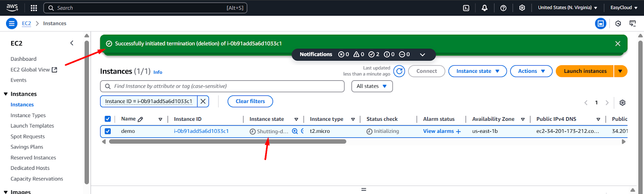Show info notifications count in notifications bar
644x194 pixels.
pos(389,54)
